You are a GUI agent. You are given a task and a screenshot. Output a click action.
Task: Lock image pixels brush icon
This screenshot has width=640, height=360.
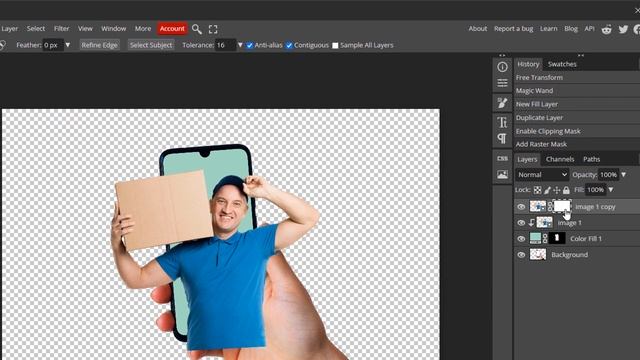(x=547, y=190)
